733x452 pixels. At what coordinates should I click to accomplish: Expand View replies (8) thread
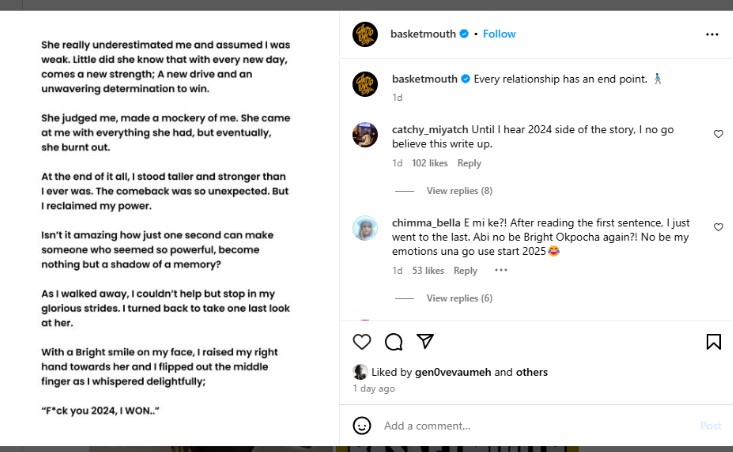point(459,191)
